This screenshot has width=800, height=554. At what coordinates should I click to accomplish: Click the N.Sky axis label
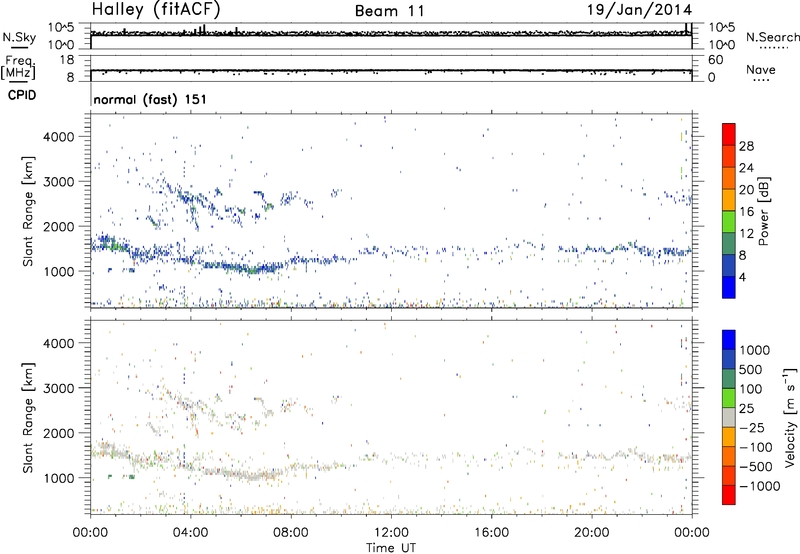(19, 37)
